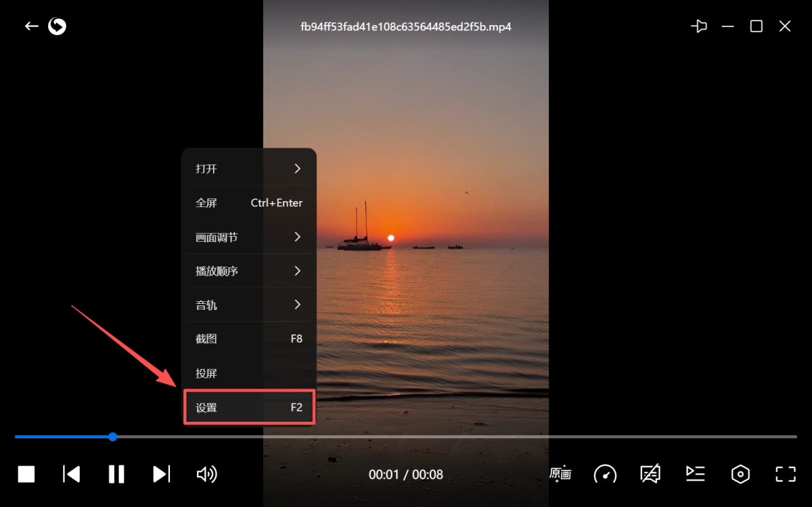Screen dimensions: 812x507
Task: Select 设置 in the context menu
Action: click(x=248, y=407)
